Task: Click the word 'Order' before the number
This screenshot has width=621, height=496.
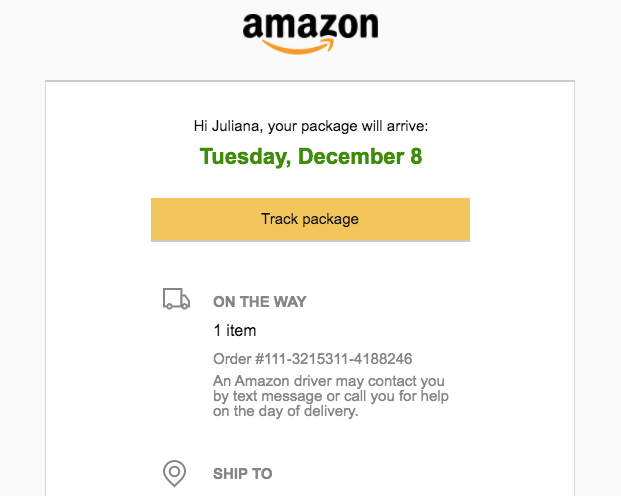Action: click(232, 359)
